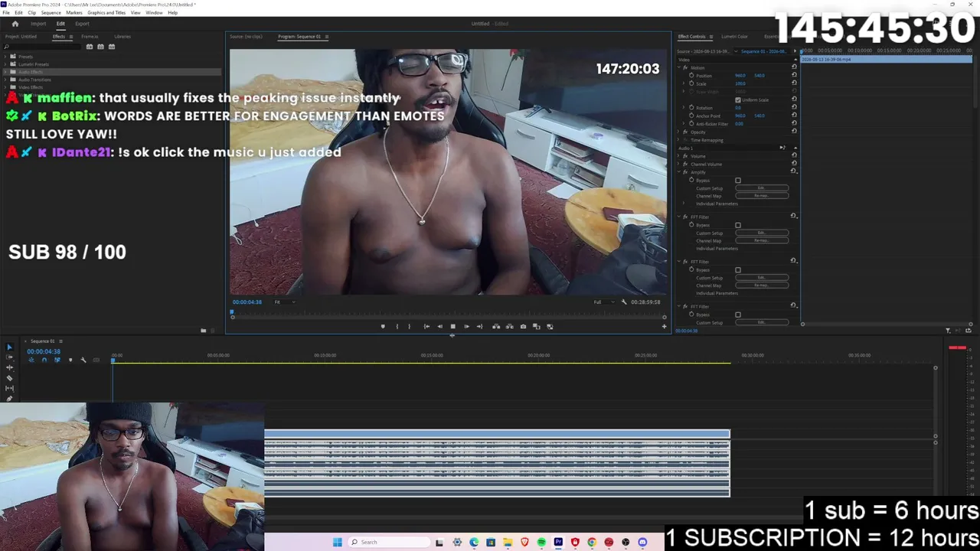Switch to the Project: Untitled tab
Viewport: 980px width, 551px height.
click(x=21, y=37)
